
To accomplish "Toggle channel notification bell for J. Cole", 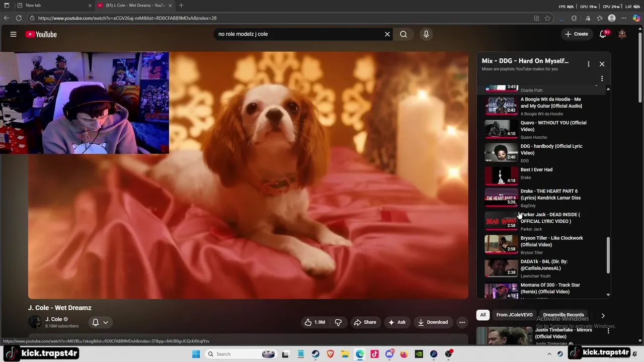I will [96, 322].
